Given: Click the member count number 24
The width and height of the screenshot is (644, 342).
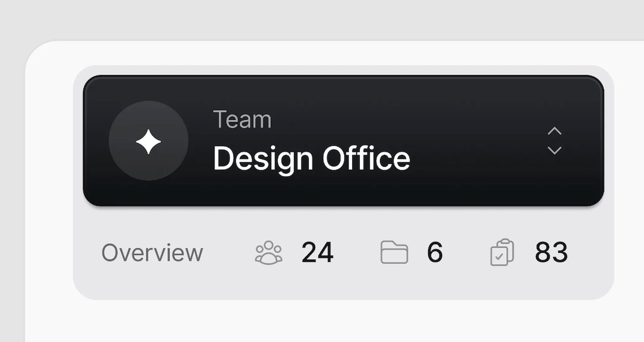Looking at the screenshot, I should 317,252.
